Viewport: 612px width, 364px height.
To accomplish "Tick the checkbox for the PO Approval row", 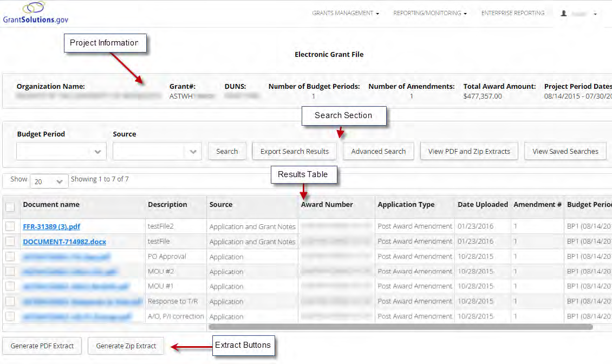I will [x=10, y=256].
